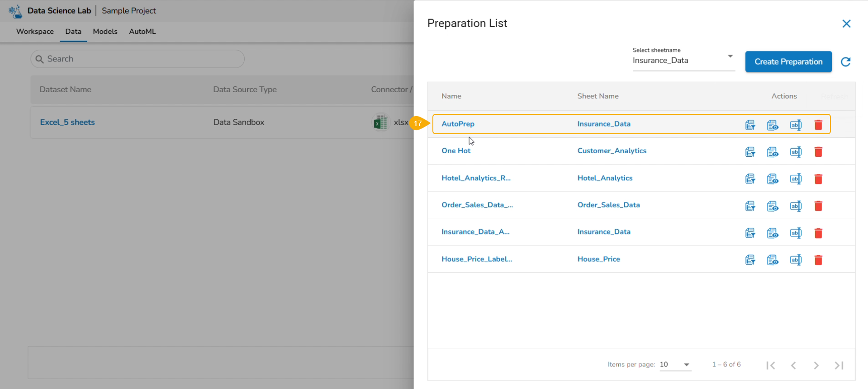
Task: Switch to the Models tab
Action: coord(105,32)
